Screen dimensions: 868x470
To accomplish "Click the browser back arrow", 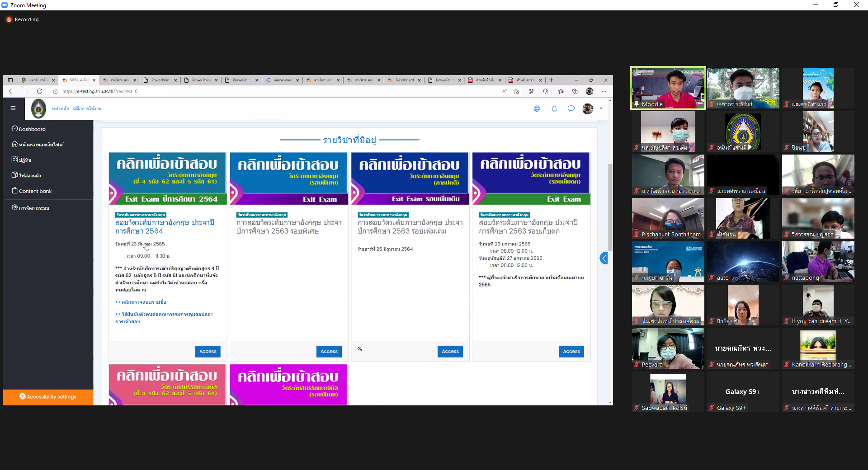I will (x=12, y=91).
